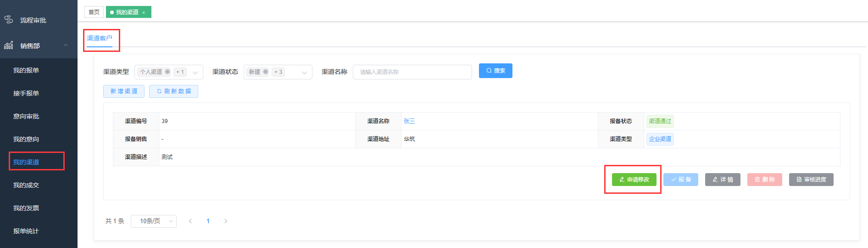Remove the 新建 status tag via its x icon
Screen dimensions: 868x248
266,72
